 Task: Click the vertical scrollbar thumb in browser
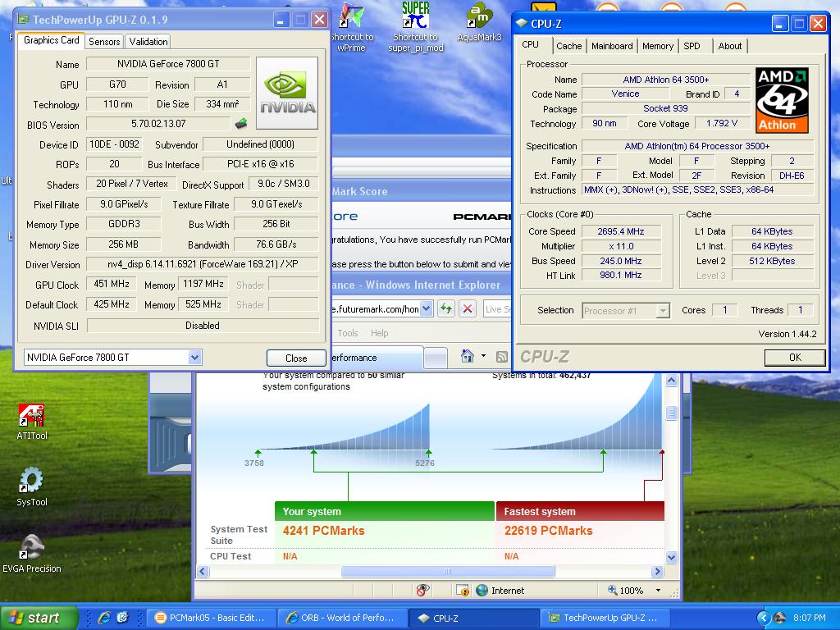coord(672,413)
